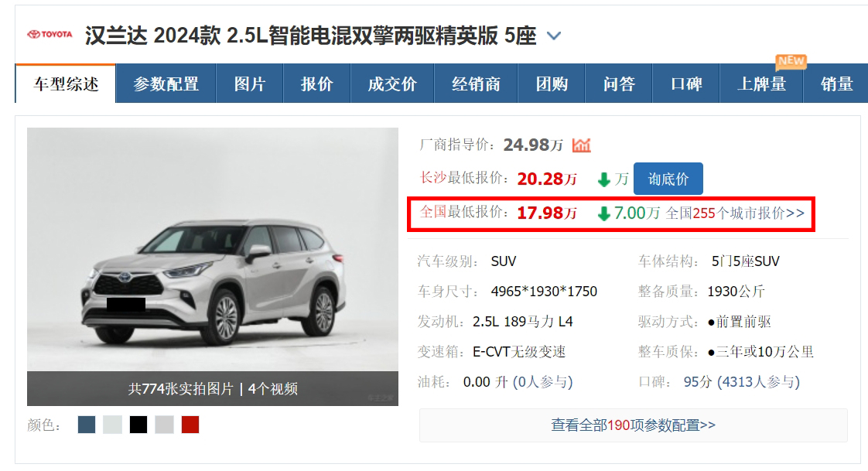The width and height of the screenshot is (868, 471).
Task: View all 190 parameter configurations
Action: [x=634, y=425]
